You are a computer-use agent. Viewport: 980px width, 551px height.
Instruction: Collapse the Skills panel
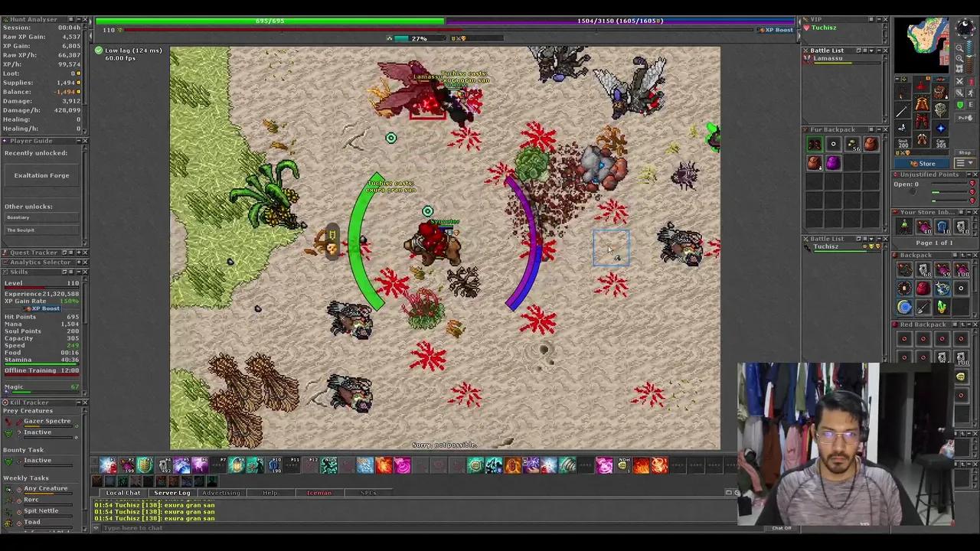tap(79, 272)
